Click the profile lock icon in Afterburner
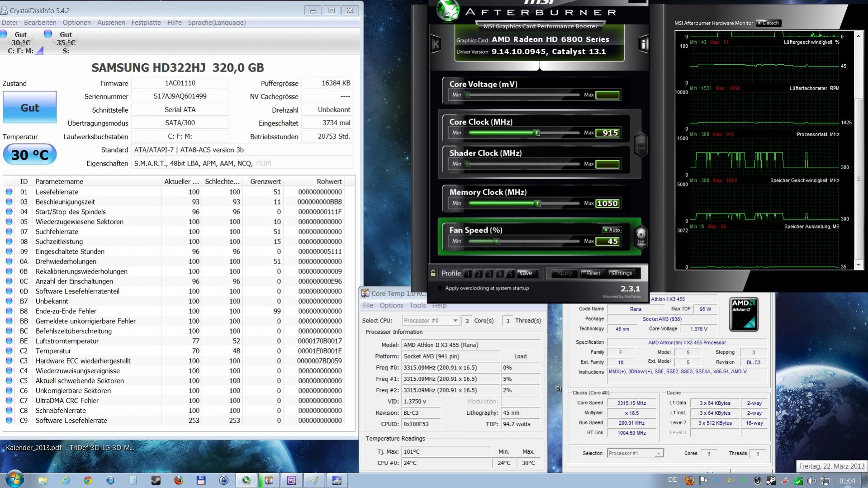This screenshot has width=868, height=488. pyautogui.click(x=433, y=273)
